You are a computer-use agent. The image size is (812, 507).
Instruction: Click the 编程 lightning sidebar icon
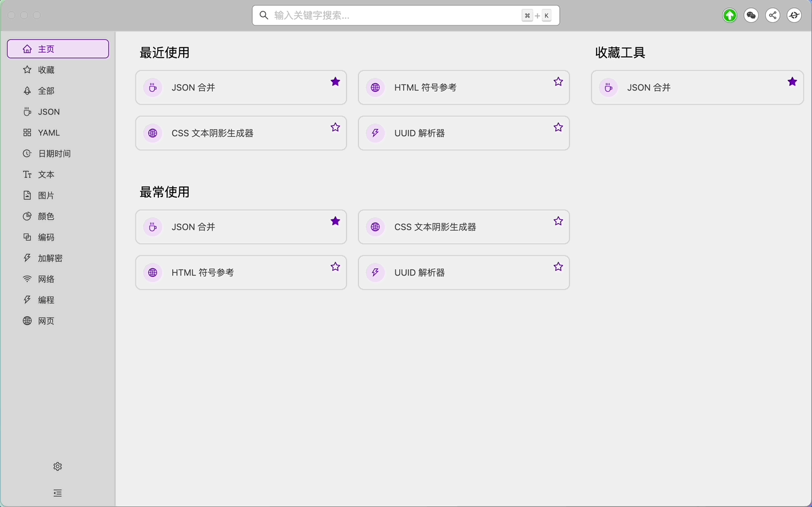tap(27, 300)
